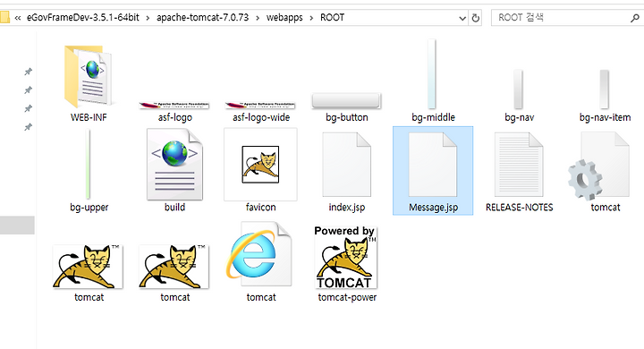Open the address bar history dropdown
644x349 pixels.
(x=462, y=18)
